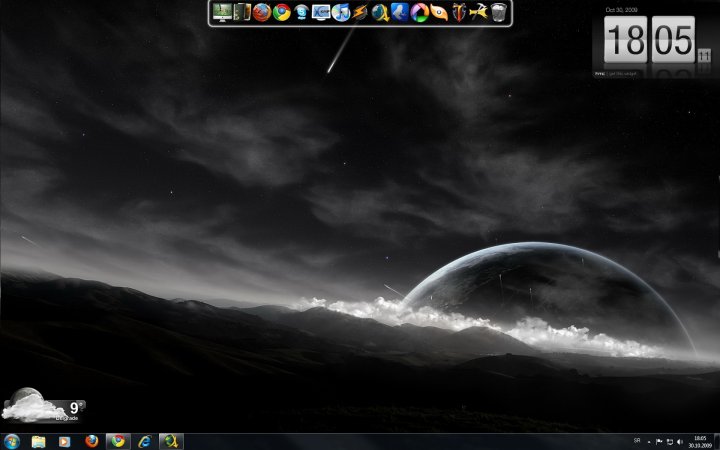Image resolution: width=720 pixels, height=450 pixels.
Task: Click the taskbar clock showing 18:05
Action: (700, 442)
